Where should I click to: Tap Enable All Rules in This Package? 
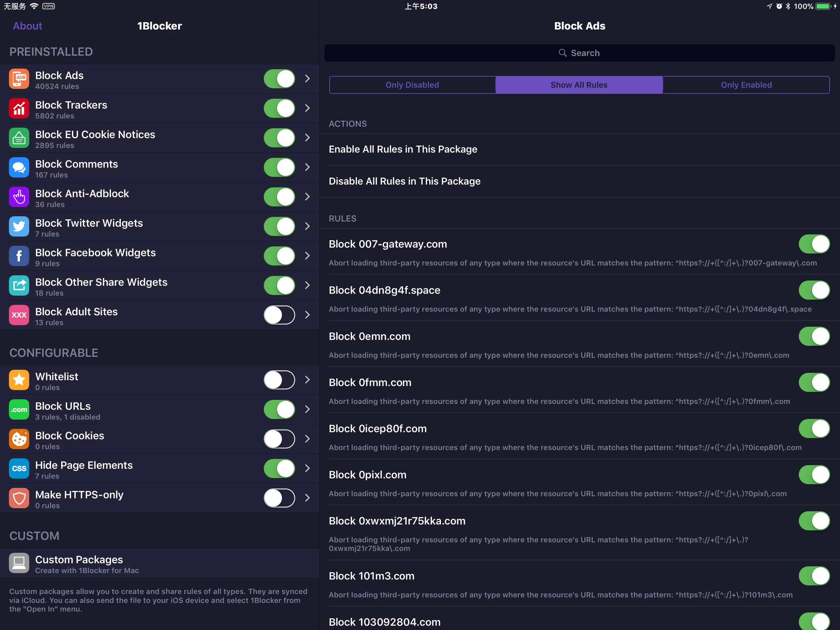[x=403, y=149]
